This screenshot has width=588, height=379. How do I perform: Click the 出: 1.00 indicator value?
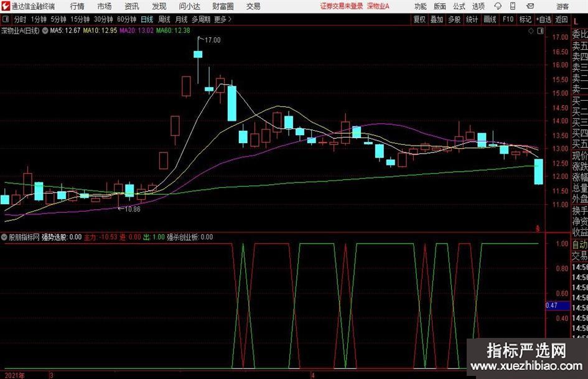(x=154, y=237)
